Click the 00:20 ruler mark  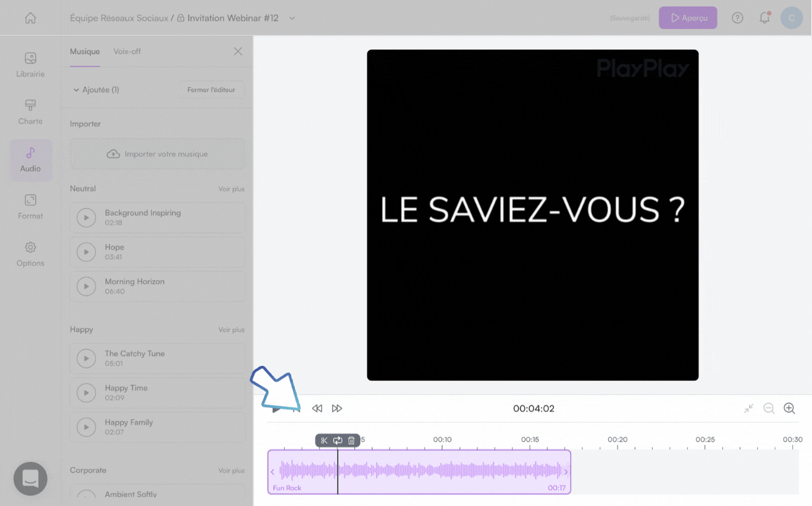pyautogui.click(x=617, y=440)
